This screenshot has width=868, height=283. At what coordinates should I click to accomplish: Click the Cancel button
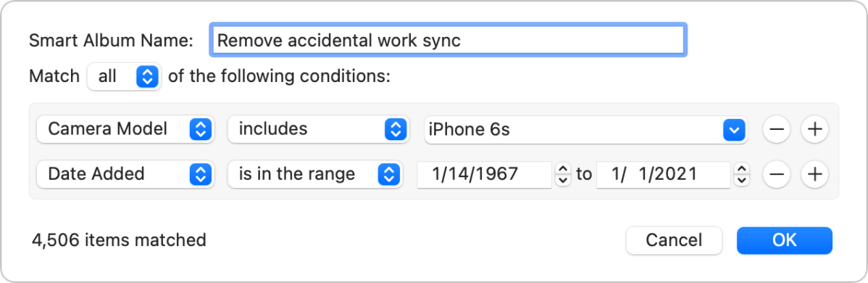click(x=674, y=240)
